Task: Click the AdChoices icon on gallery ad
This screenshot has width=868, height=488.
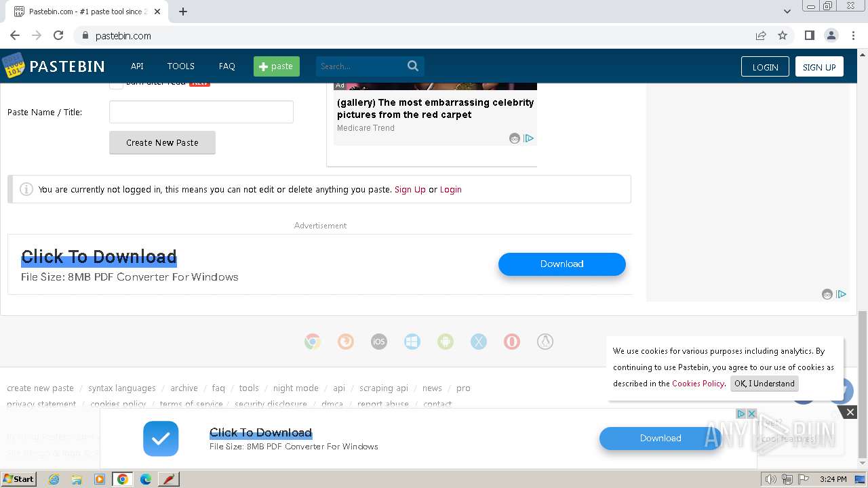Action: tap(529, 138)
